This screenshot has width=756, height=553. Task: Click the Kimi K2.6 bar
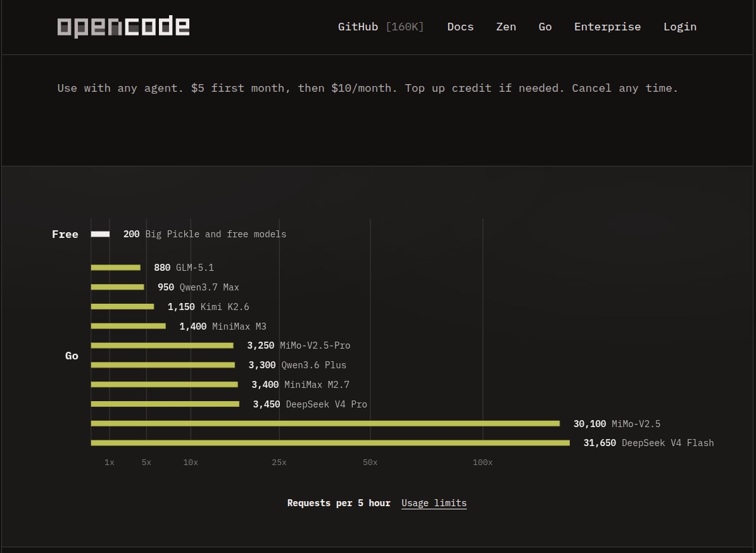tap(122, 306)
